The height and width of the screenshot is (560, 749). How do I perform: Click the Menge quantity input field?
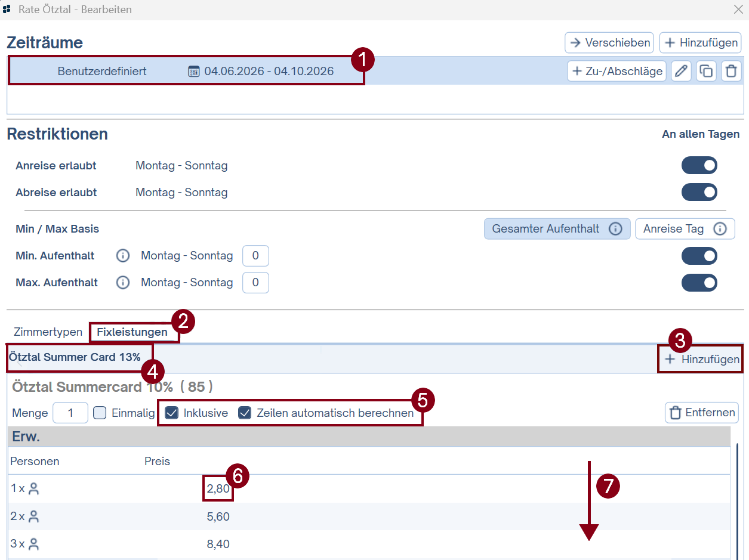[x=70, y=413]
